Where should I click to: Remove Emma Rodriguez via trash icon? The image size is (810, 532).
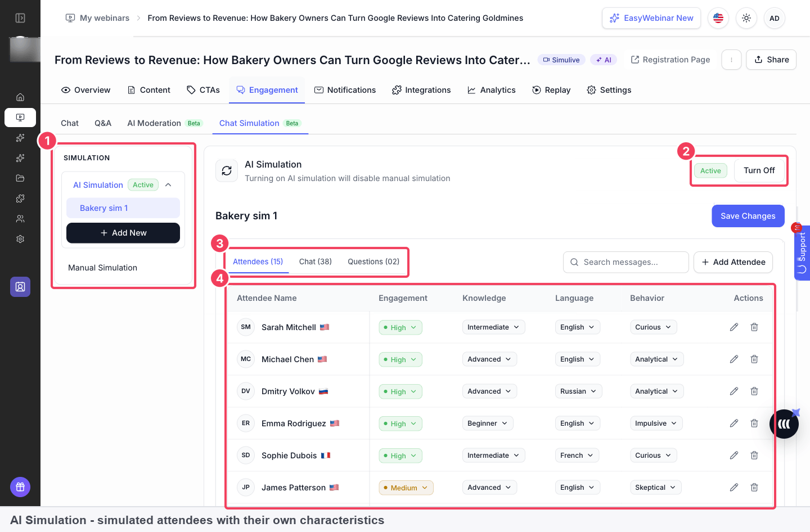[754, 423]
